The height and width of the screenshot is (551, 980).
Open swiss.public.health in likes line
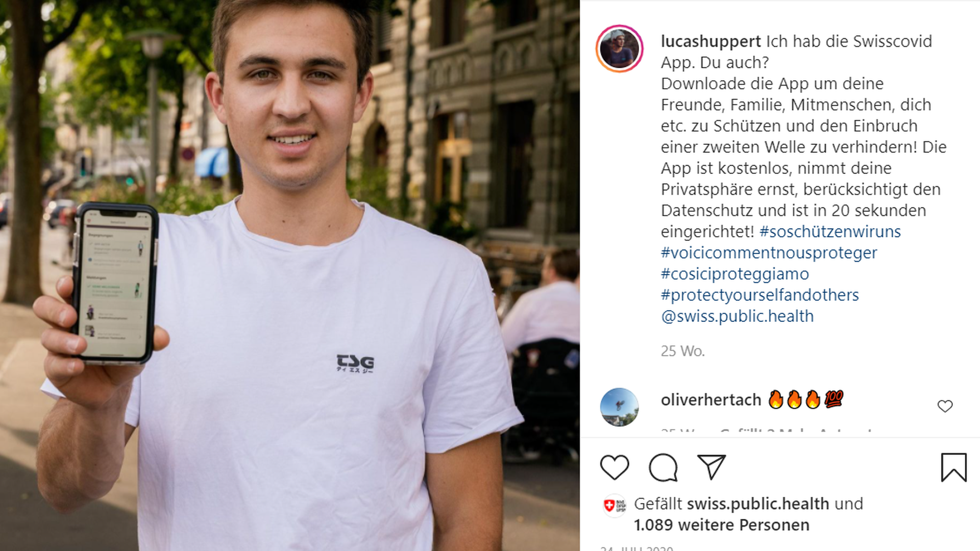click(758, 504)
